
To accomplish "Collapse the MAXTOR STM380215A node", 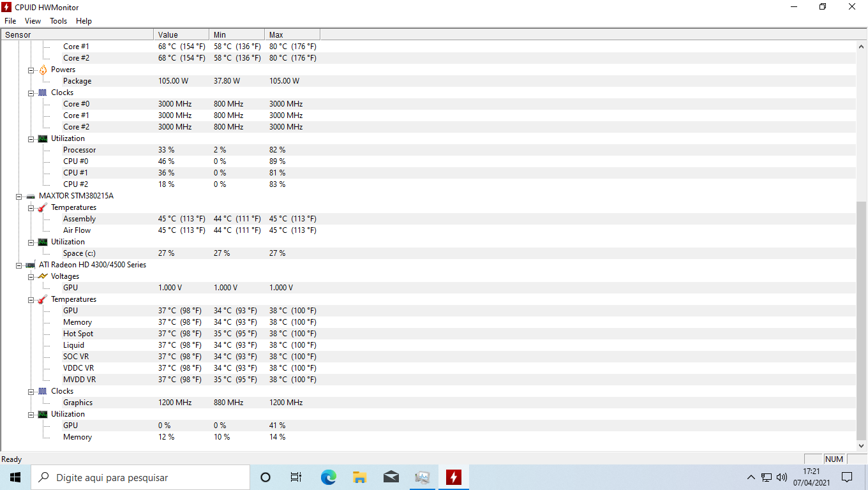I will coord(19,196).
